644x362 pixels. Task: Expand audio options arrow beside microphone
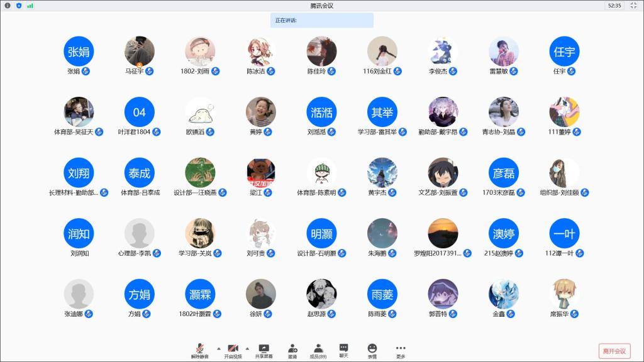coord(219,348)
